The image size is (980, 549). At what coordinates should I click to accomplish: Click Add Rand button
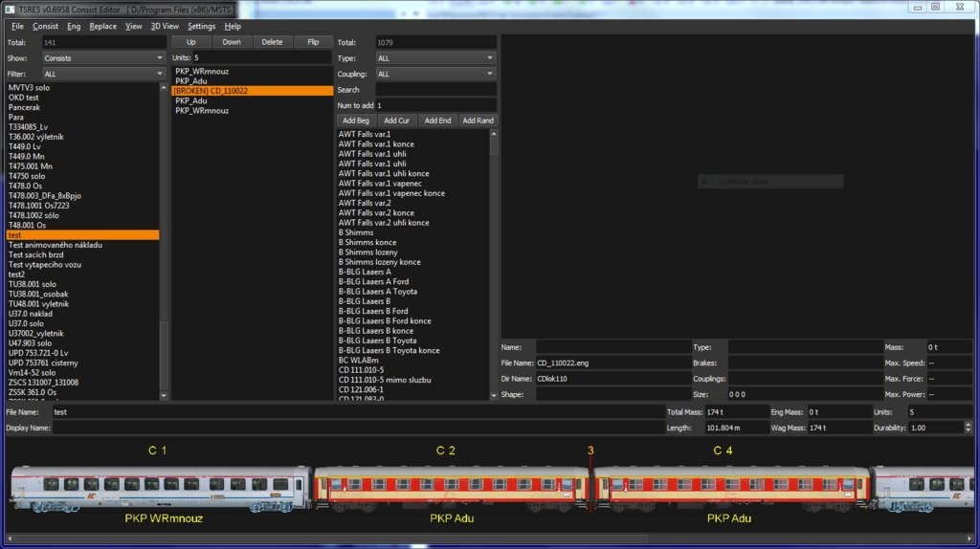pyautogui.click(x=478, y=121)
